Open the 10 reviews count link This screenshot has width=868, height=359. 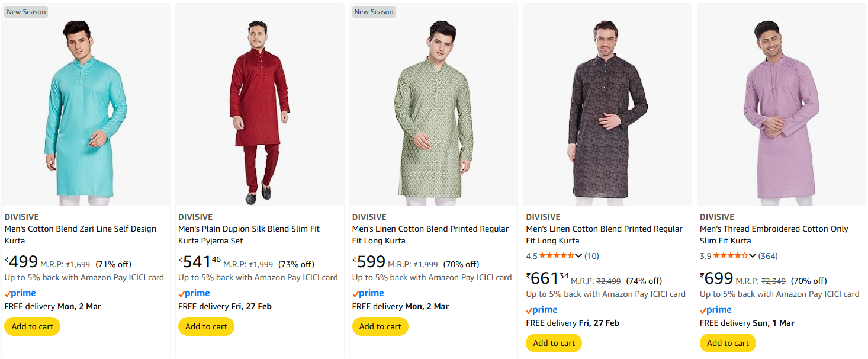click(x=591, y=256)
